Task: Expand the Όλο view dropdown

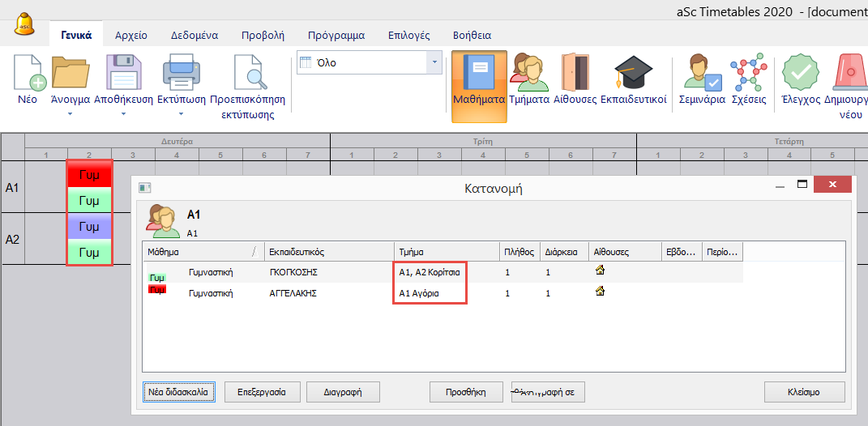Action: click(x=434, y=62)
